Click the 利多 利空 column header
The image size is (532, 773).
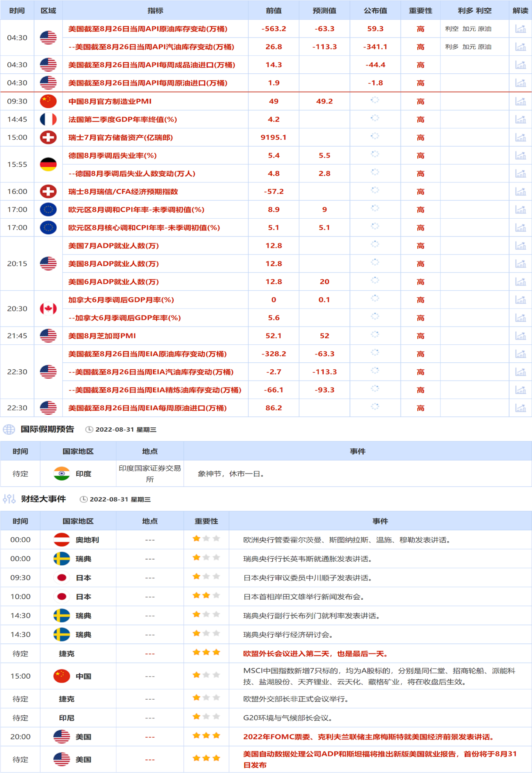[474, 10]
